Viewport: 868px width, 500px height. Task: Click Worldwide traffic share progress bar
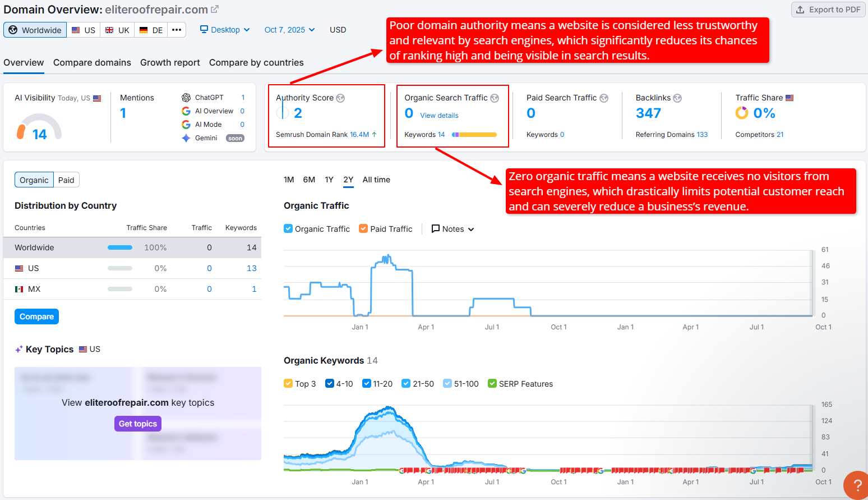120,247
